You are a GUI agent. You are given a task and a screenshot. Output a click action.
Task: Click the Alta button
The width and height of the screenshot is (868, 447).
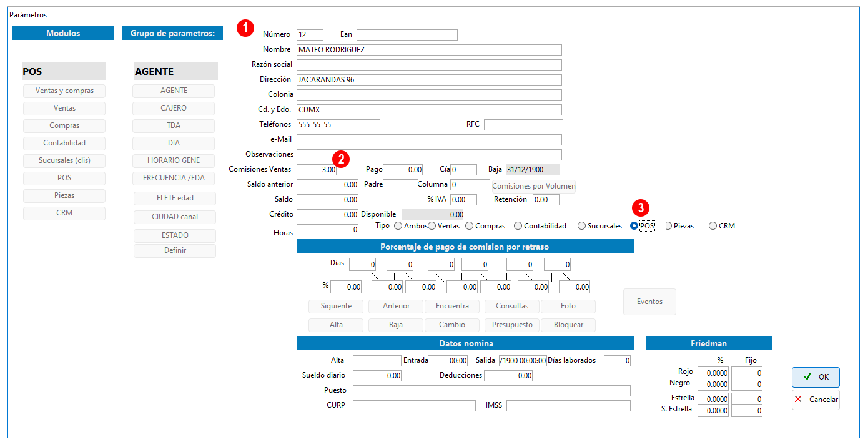point(336,325)
